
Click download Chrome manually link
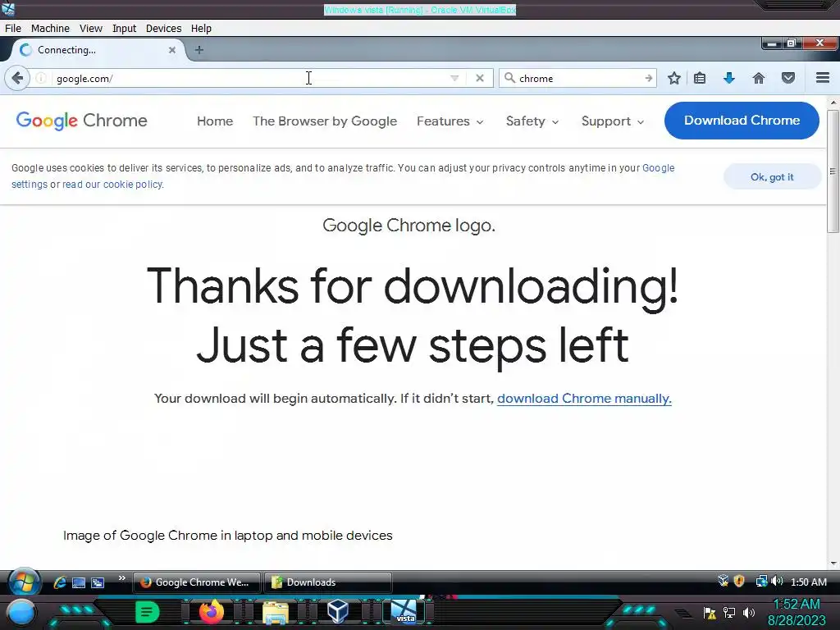(584, 399)
